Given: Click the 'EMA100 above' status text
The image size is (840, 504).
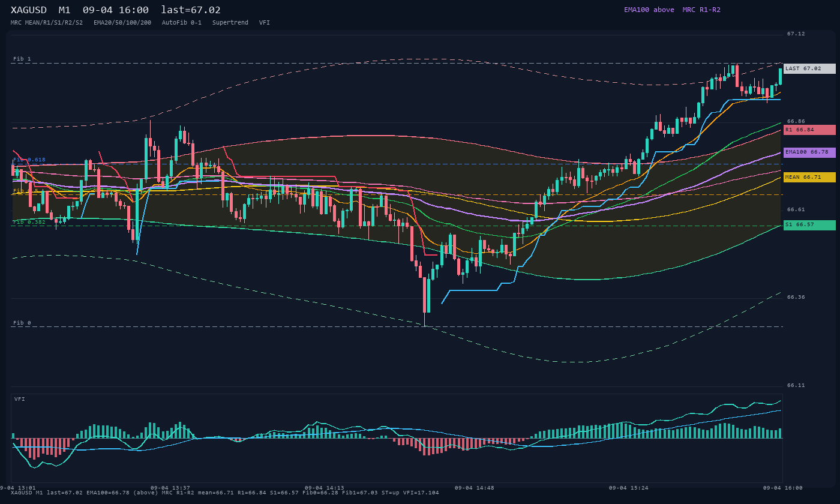Looking at the screenshot, I should [x=649, y=10].
